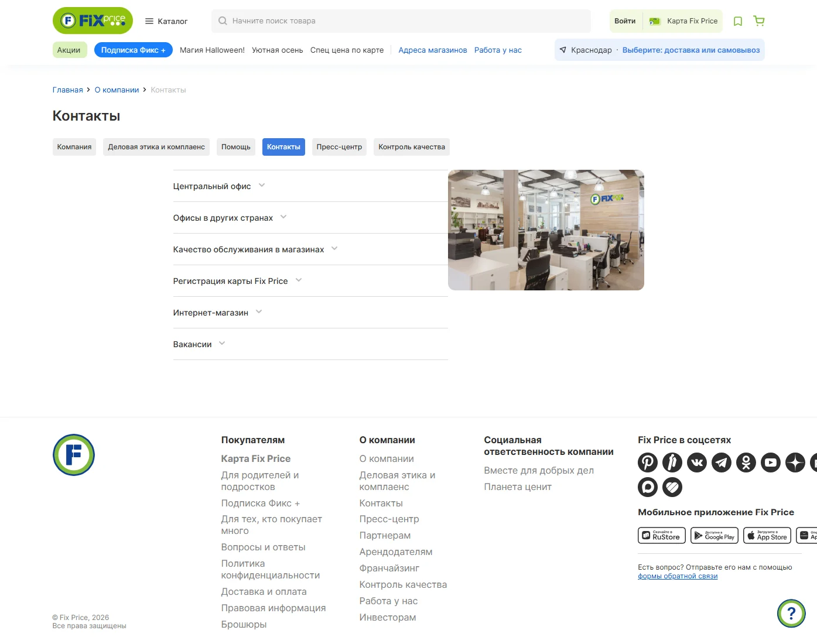
Task: Open the Инвесторам footer link
Action: coord(388,618)
